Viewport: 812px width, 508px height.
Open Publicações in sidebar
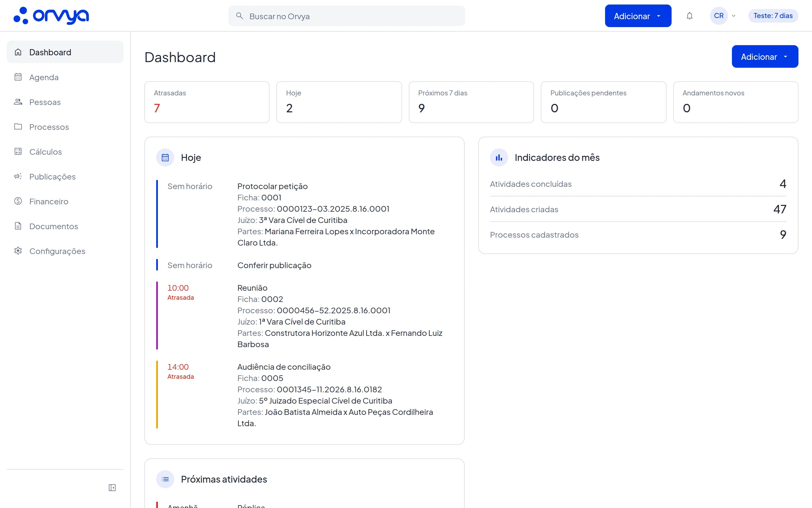[x=65, y=176]
